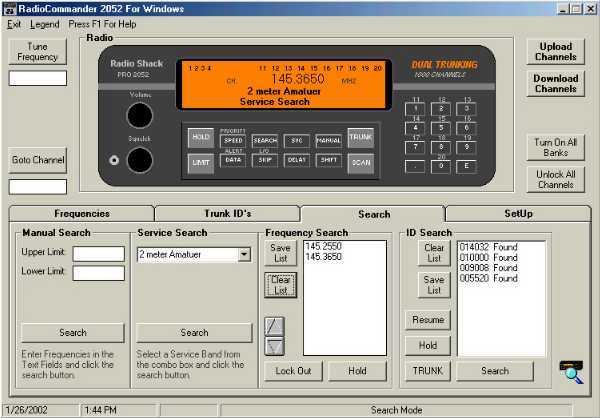Click the Search button in ID Search
This screenshot has height=418, width=600.
[495, 371]
